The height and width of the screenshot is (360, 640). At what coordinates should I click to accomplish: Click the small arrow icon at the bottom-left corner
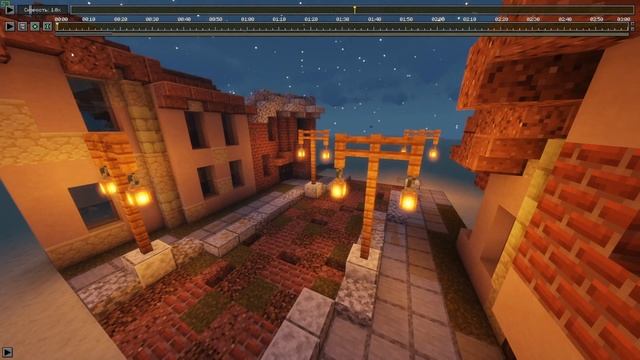(7, 352)
